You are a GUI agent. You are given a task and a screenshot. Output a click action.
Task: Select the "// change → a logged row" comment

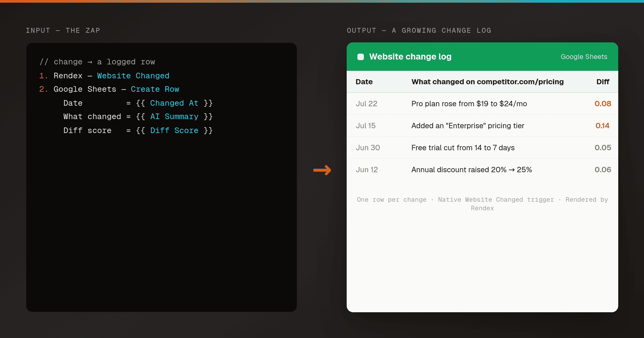point(97,62)
